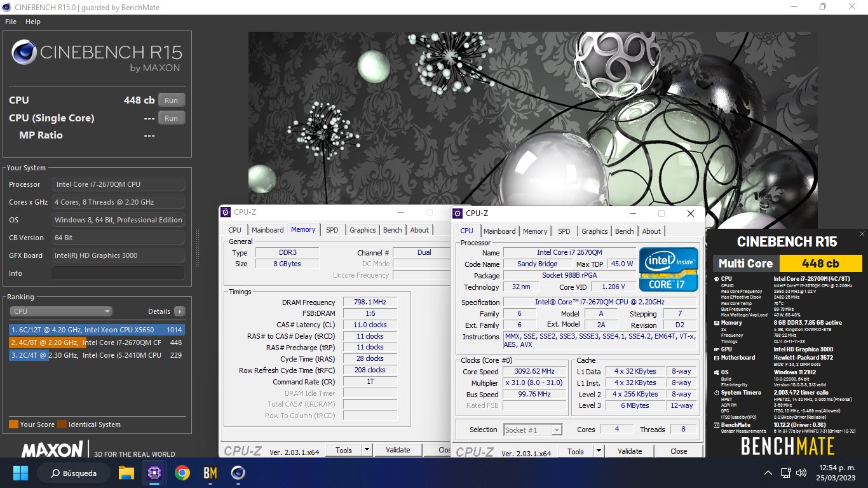This screenshot has height=488, width=868.
Task: Switch to About tab in Memory CPU-Z window
Action: [x=419, y=230]
